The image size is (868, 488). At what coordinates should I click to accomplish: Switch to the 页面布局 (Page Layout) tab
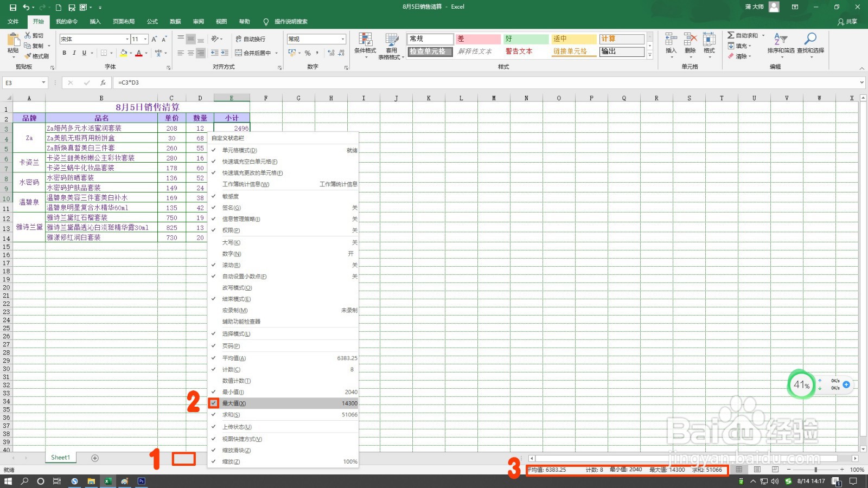124,22
